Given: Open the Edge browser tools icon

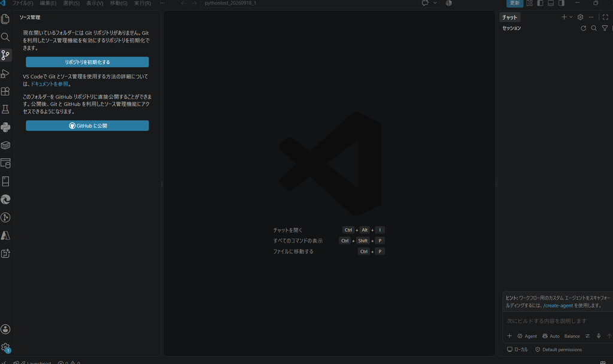Looking at the screenshot, I should (5, 199).
